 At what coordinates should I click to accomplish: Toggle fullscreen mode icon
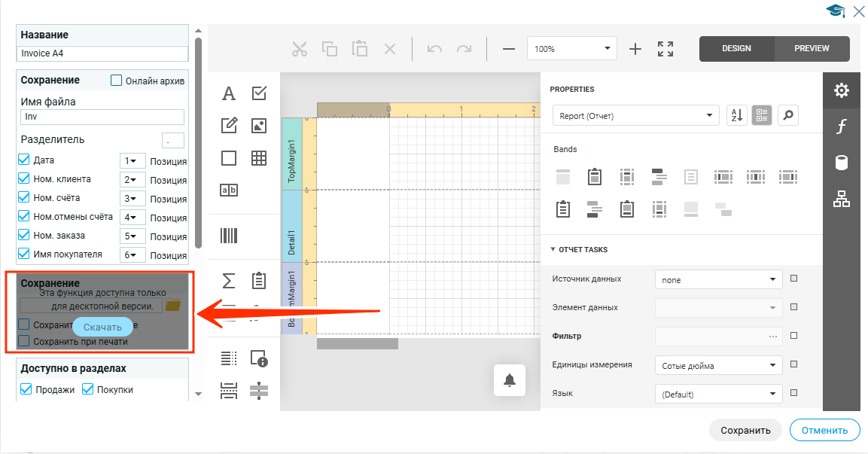pyautogui.click(x=665, y=49)
